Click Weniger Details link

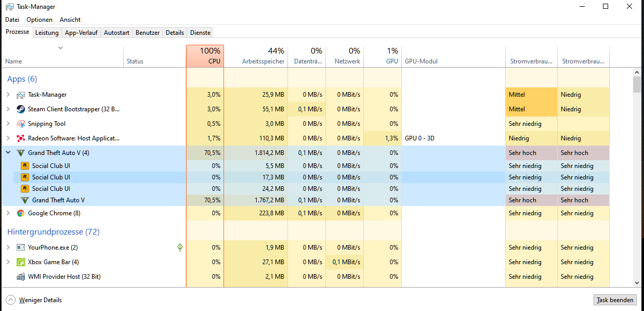click(41, 300)
